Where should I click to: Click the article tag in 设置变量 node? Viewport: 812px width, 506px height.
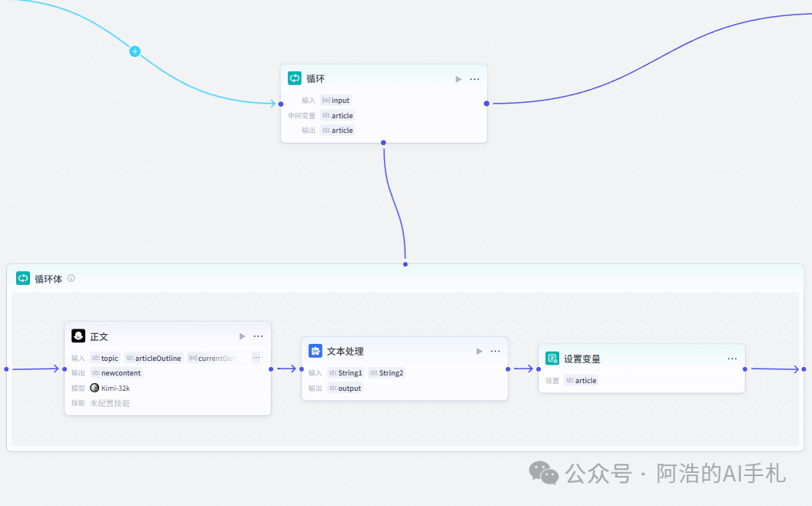[581, 380]
